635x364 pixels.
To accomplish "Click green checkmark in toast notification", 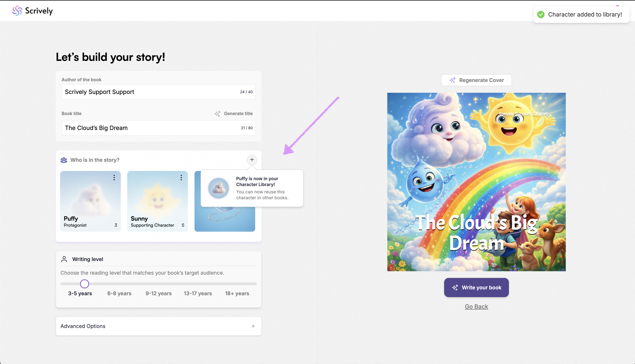I will point(541,15).
